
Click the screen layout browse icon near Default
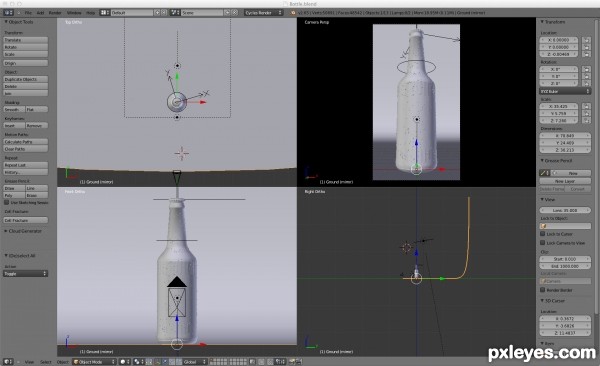105,13
